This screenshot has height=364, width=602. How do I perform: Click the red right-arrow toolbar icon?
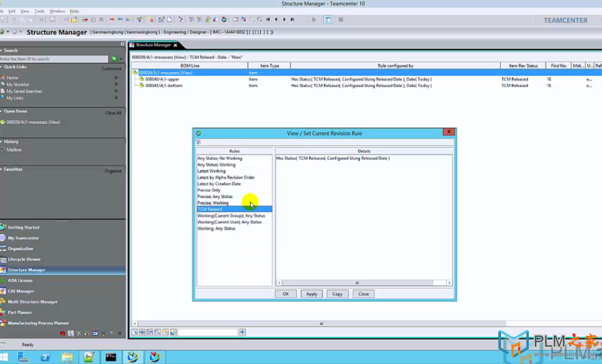click(x=112, y=19)
